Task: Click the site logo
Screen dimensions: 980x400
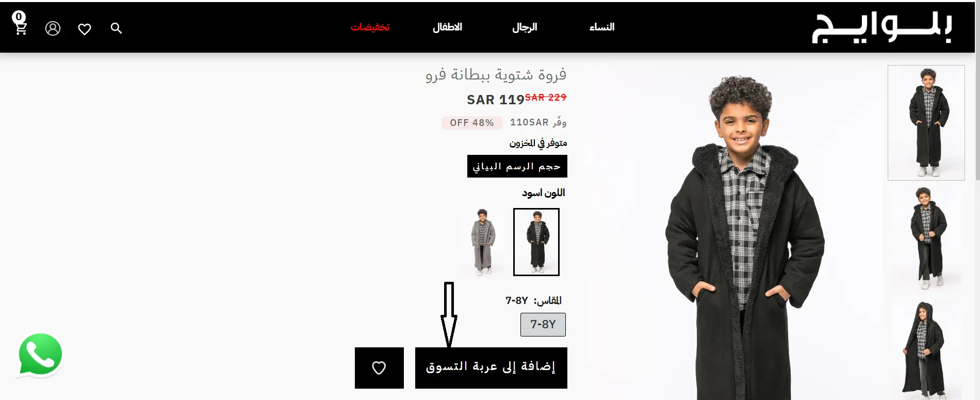Action: (x=883, y=28)
